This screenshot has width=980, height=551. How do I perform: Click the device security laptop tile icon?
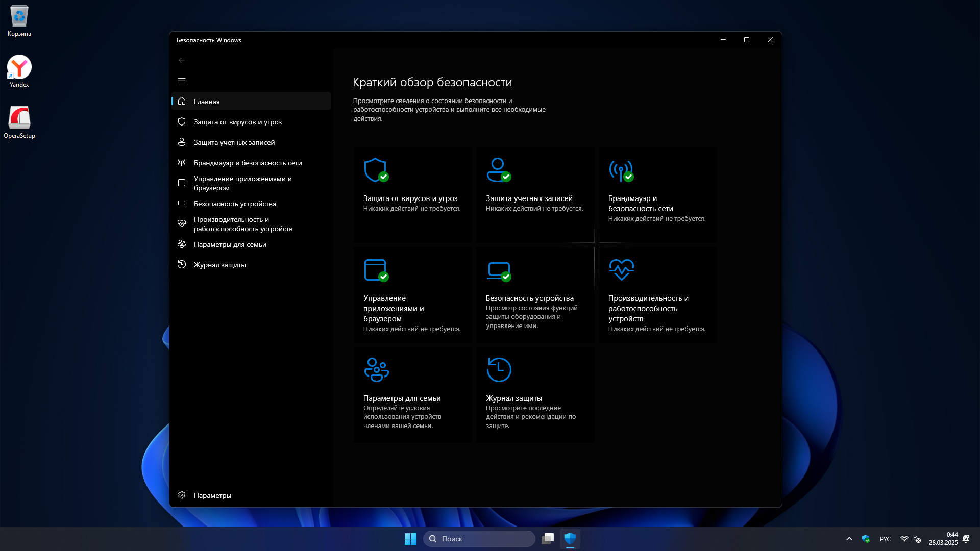(x=498, y=270)
